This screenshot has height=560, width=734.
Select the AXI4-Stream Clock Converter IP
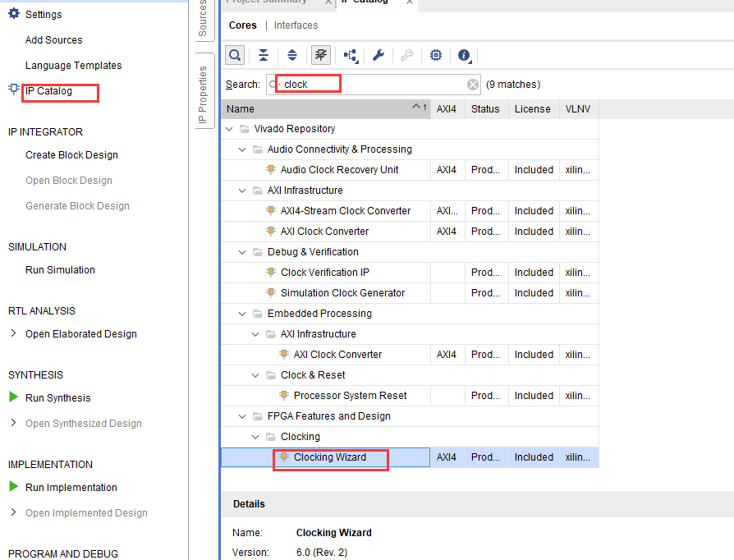point(346,211)
